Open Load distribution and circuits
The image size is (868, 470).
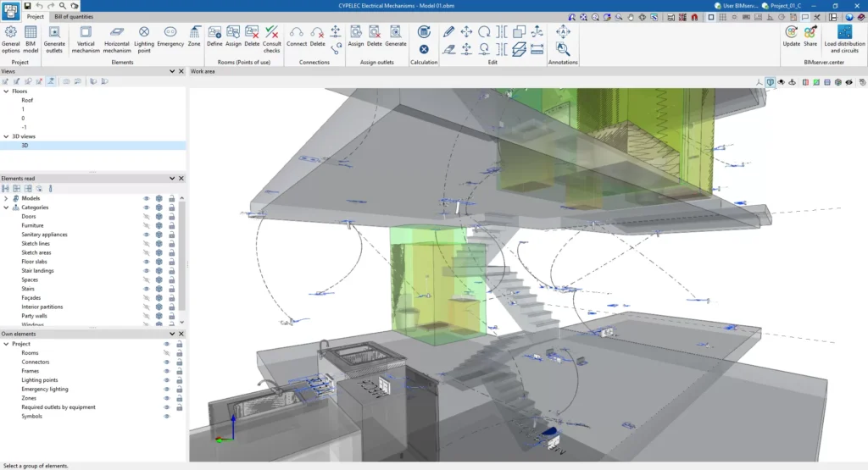844,37
